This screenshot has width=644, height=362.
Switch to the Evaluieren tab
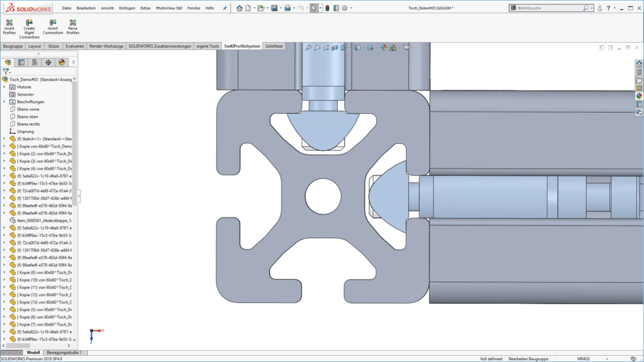click(x=75, y=47)
